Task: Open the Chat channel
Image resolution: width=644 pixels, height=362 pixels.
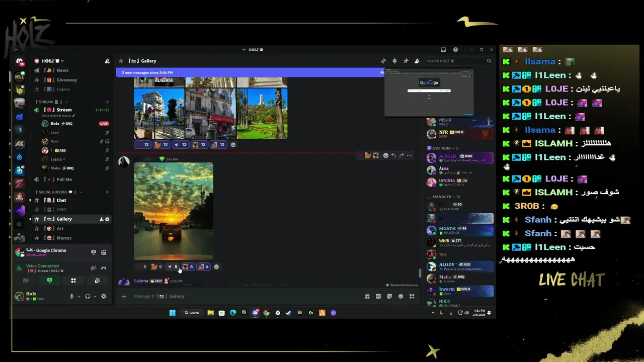Action: pyautogui.click(x=71, y=200)
